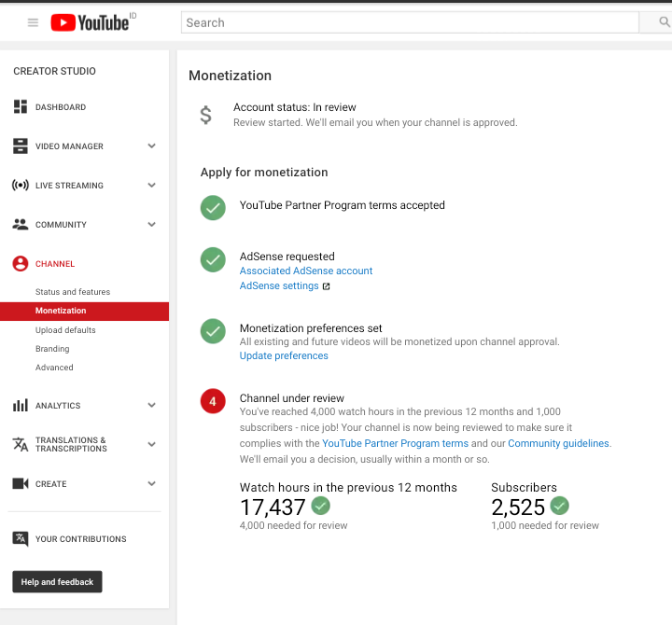This screenshot has height=625, width=672.
Task: Click the 'Account status: In review' text
Action: click(x=295, y=107)
